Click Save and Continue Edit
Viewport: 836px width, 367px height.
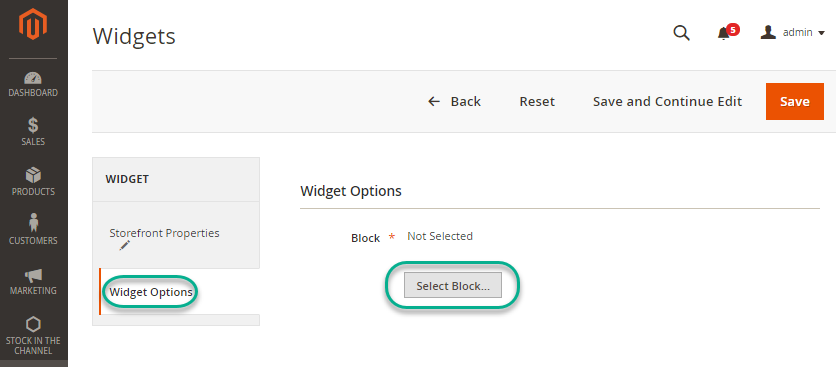pos(668,101)
